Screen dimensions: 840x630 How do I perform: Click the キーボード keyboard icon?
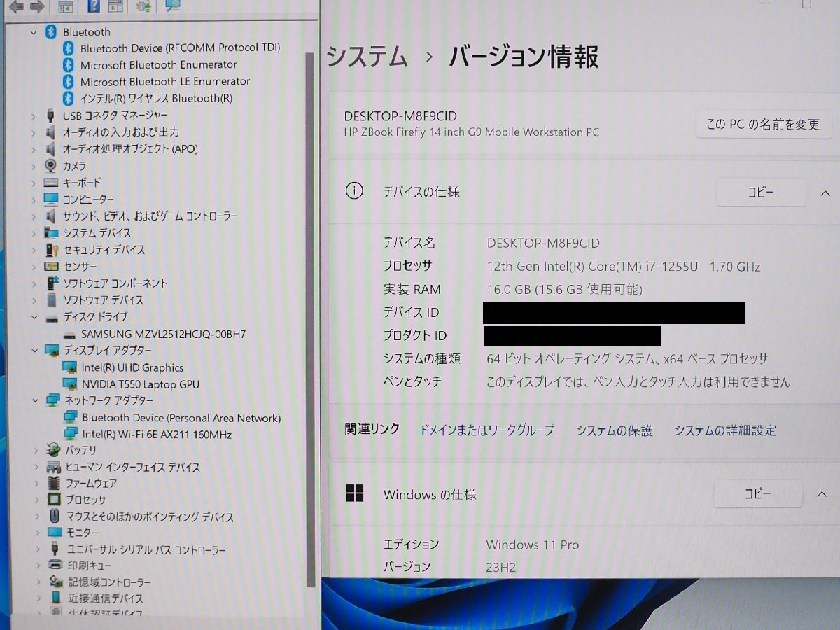51,183
